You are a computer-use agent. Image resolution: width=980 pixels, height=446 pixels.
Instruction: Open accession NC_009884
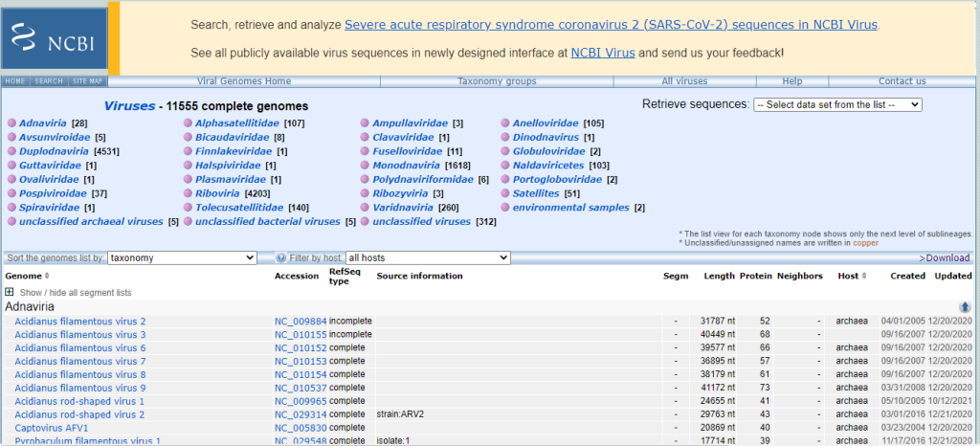point(301,322)
